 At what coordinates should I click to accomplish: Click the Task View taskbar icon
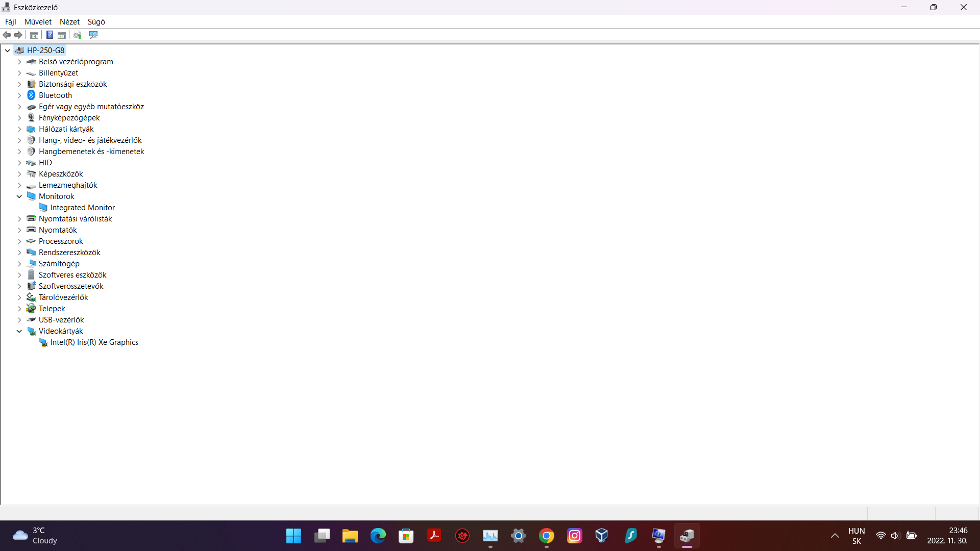point(322,536)
